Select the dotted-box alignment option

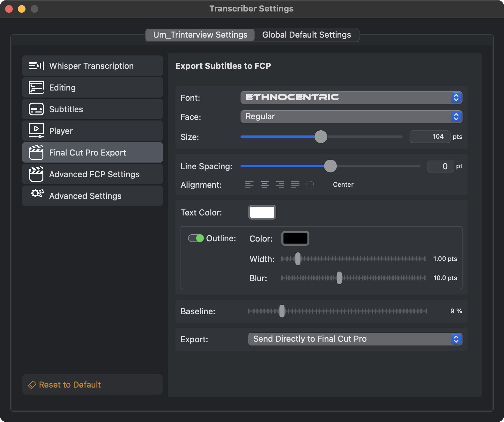(310, 185)
